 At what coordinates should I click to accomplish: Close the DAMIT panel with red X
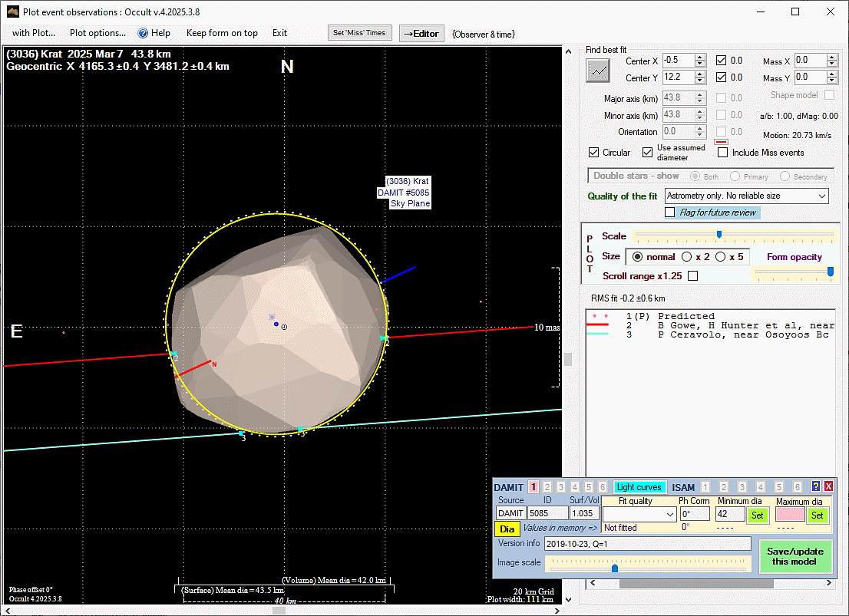(828, 486)
